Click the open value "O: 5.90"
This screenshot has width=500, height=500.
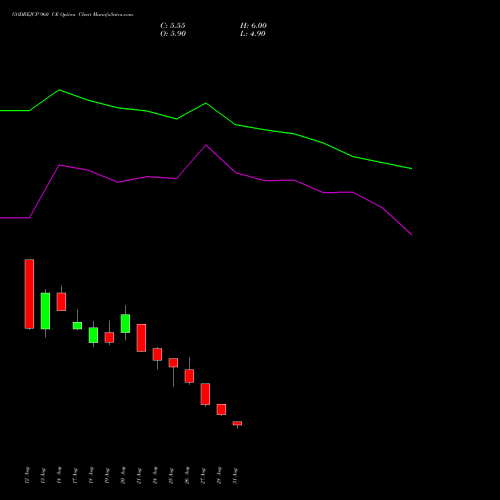pyautogui.click(x=173, y=34)
